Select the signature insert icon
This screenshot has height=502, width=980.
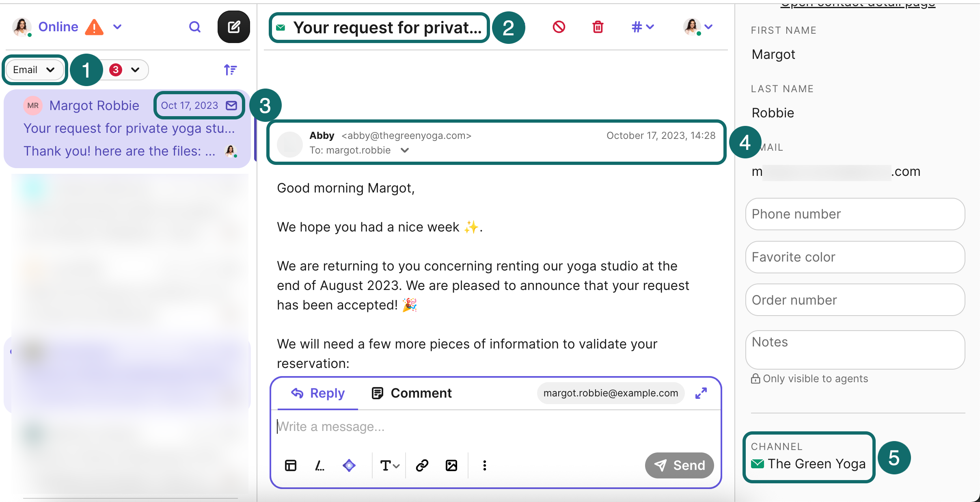pos(320,465)
